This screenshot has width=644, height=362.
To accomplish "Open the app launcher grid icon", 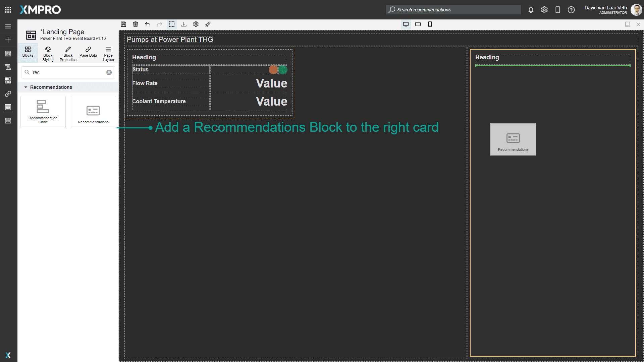I will pyautogui.click(x=8, y=10).
